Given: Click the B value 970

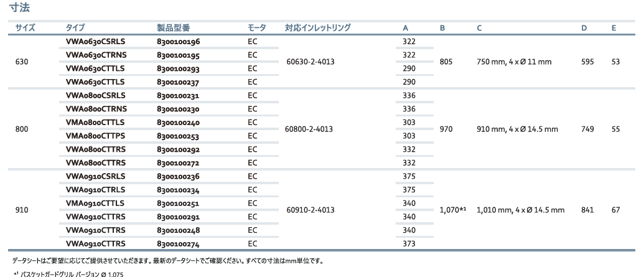Looking at the screenshot, I should (446, 129).
